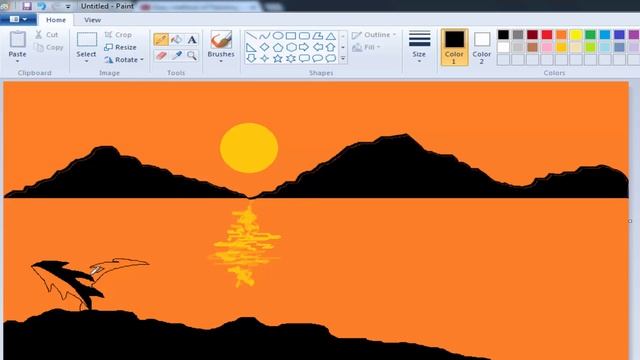640x360 pixels.
Task: Switch to the Home ribbon tab
Action: click(x=56, y=20)
